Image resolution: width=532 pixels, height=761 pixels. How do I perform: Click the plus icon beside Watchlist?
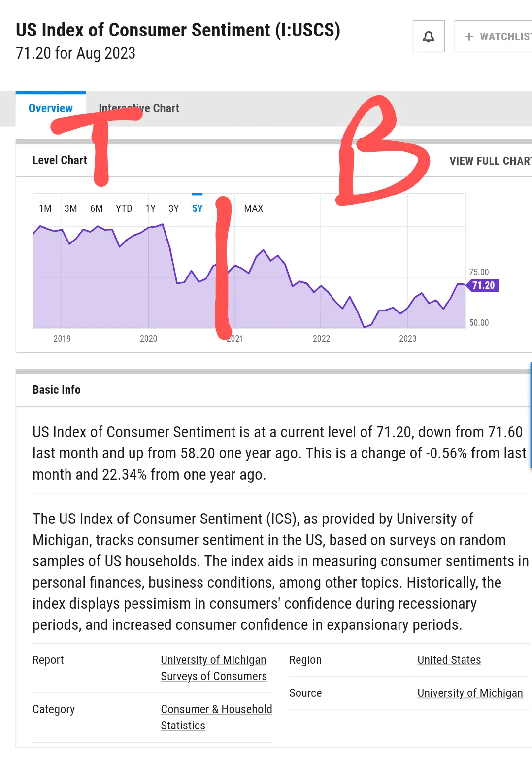469,37
